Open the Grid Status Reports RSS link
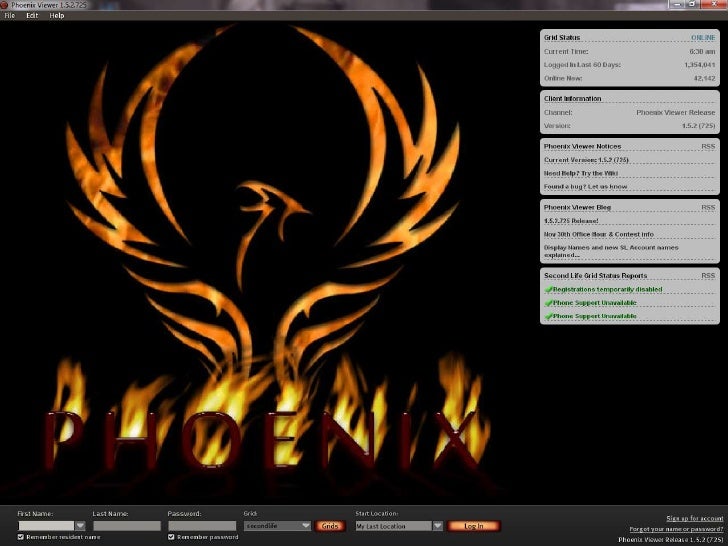 (x=708, y=276)
